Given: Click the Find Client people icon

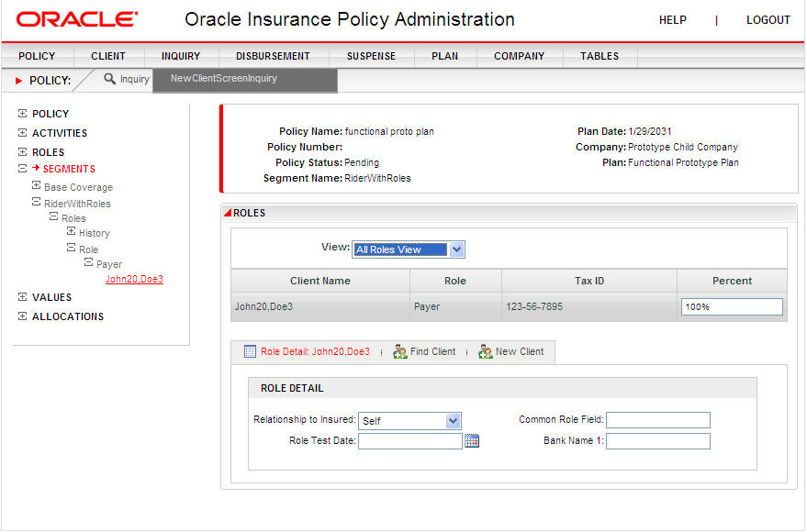Looking at the screenshot, I should point(400,351).
